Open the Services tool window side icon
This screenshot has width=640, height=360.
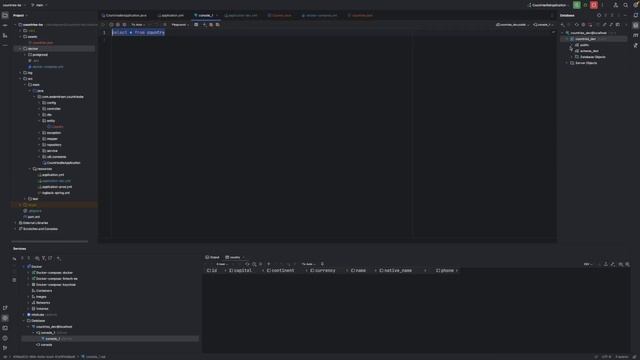click(x=5, y=318)
